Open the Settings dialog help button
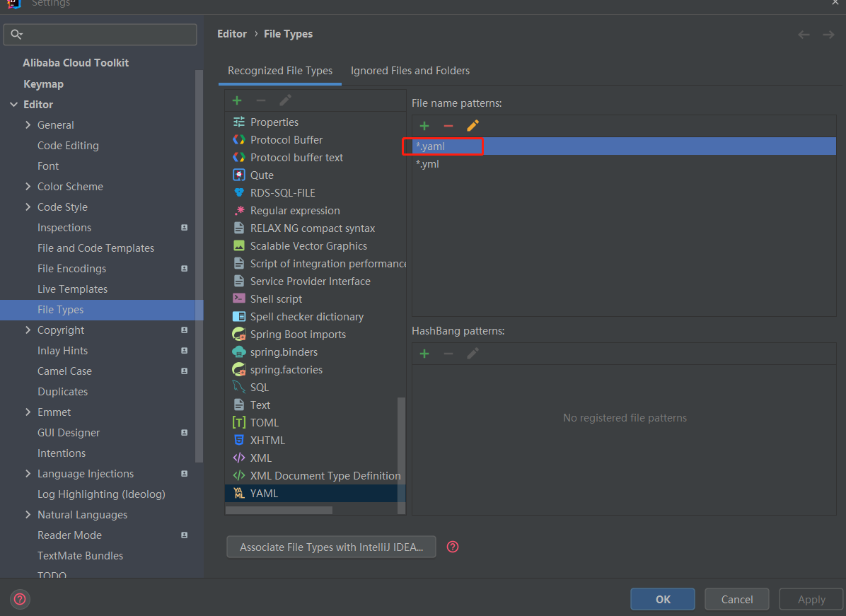This screenshot has height=616, width=846. tap(20, 599)
